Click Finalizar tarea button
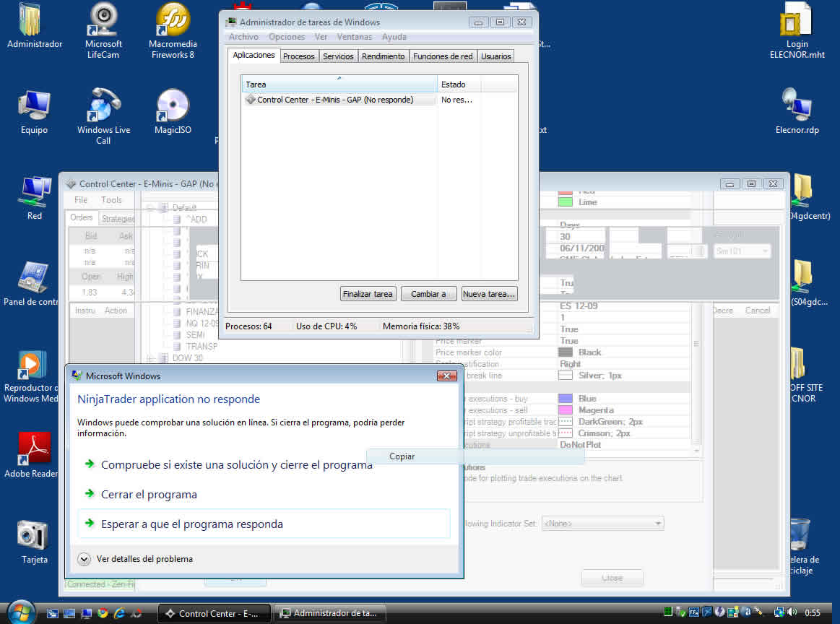 (x=368, y=294)
